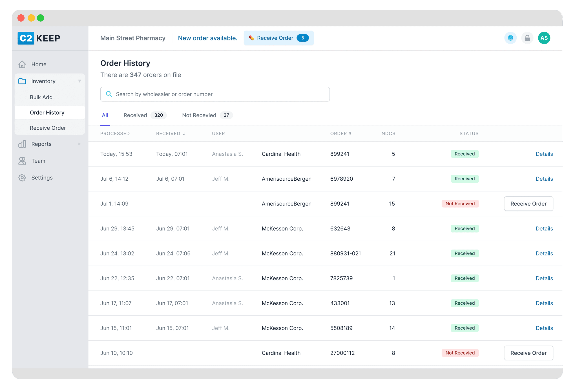Receive the Jul 1 AmerisourceBergen order
The width and height of the screenshot is (575, 392).
[529, 204]
